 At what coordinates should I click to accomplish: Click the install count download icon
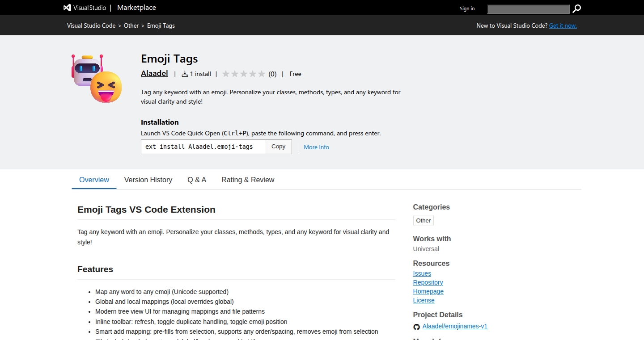(185, 74)
